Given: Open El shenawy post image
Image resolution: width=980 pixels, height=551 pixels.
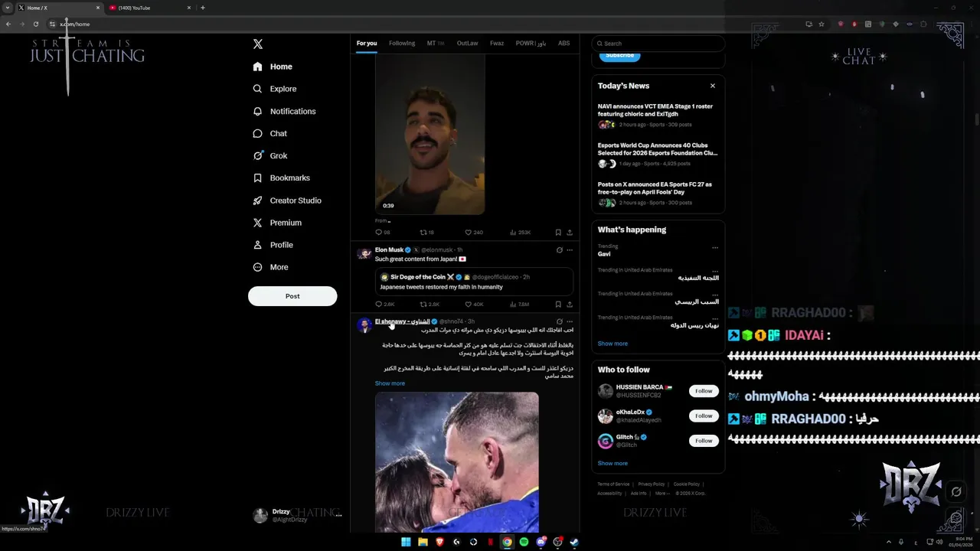Looking at the screenshot, I should (x=456, y=462).
